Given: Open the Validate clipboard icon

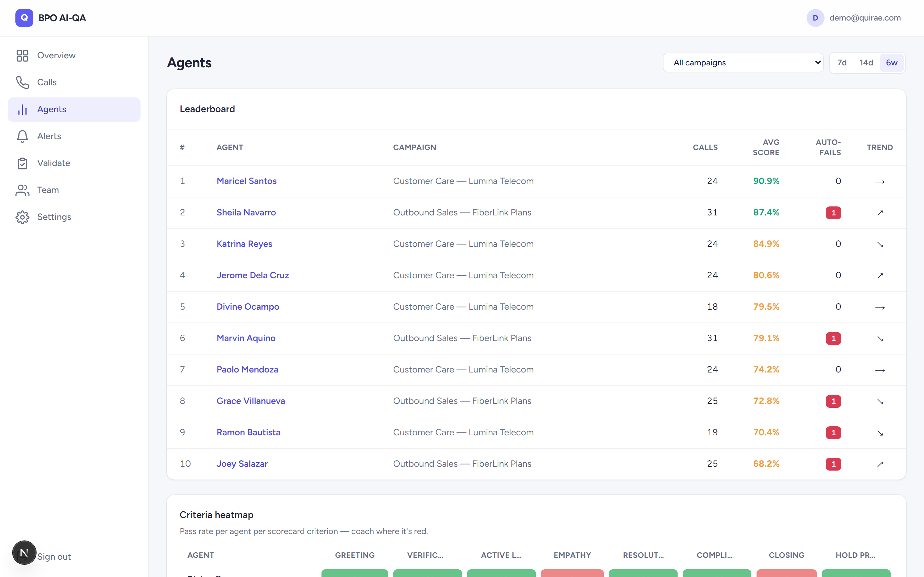Looking at the screenshot, I should [22, 163].
